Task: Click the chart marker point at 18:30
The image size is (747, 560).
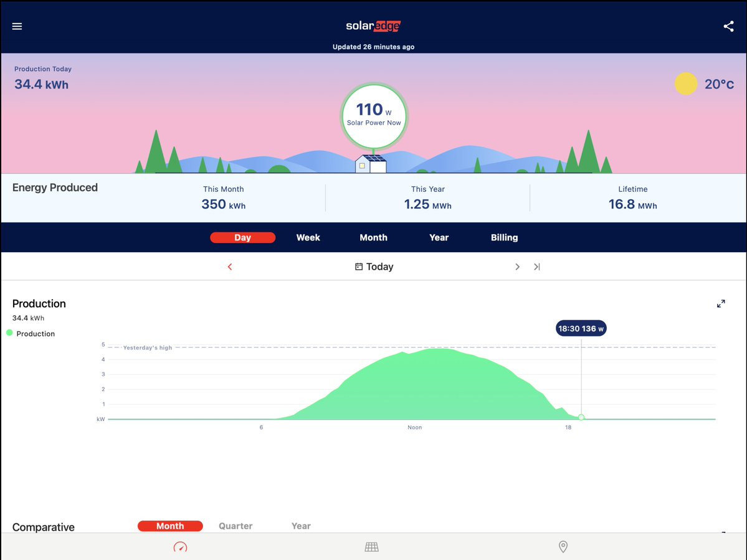Action: pyautogui.click(x=581, y=417)
